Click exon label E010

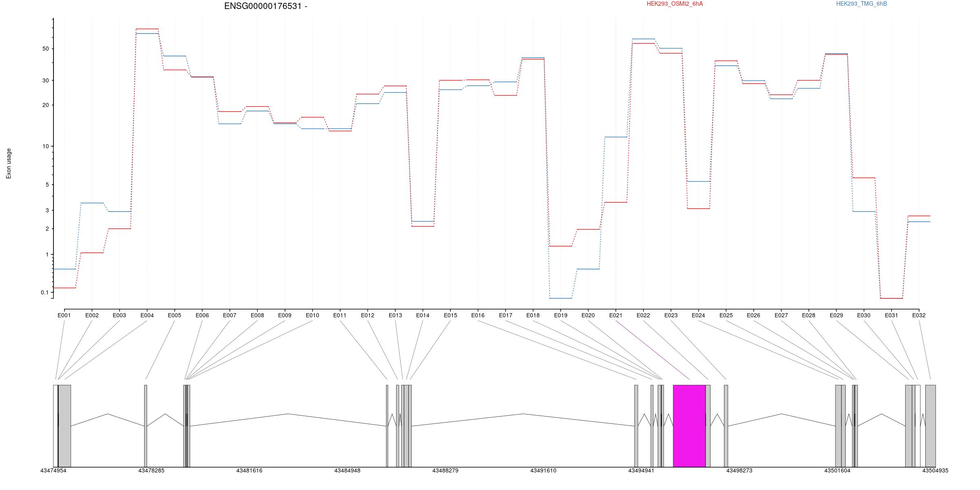[x=312, y=315]
